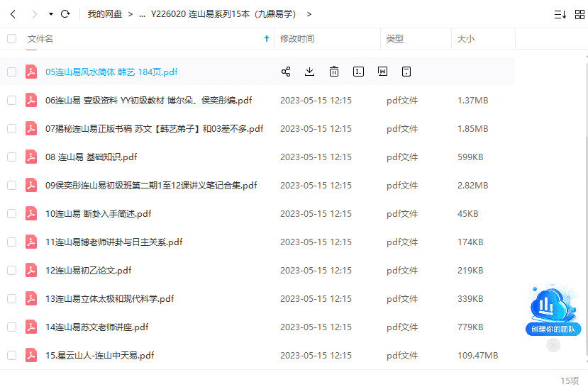Screen dimensions: 588x389
Task: Click the last row action icon after Word convert
Action: pos(406,72)
